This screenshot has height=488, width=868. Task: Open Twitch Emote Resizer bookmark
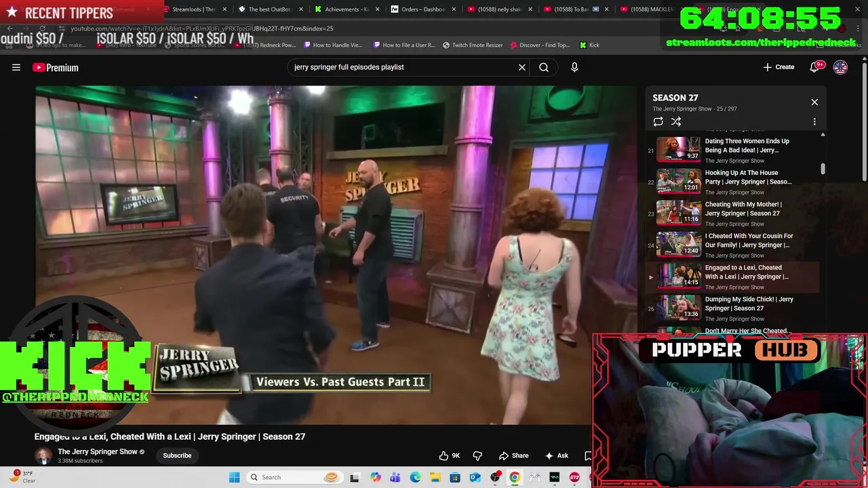click(473, 45)
